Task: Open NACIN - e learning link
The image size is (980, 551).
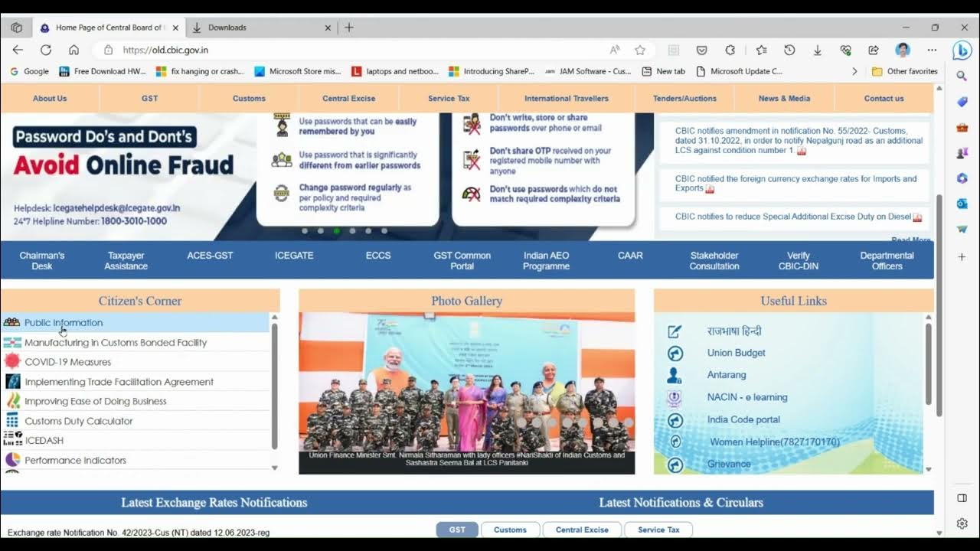Action: 747,397
